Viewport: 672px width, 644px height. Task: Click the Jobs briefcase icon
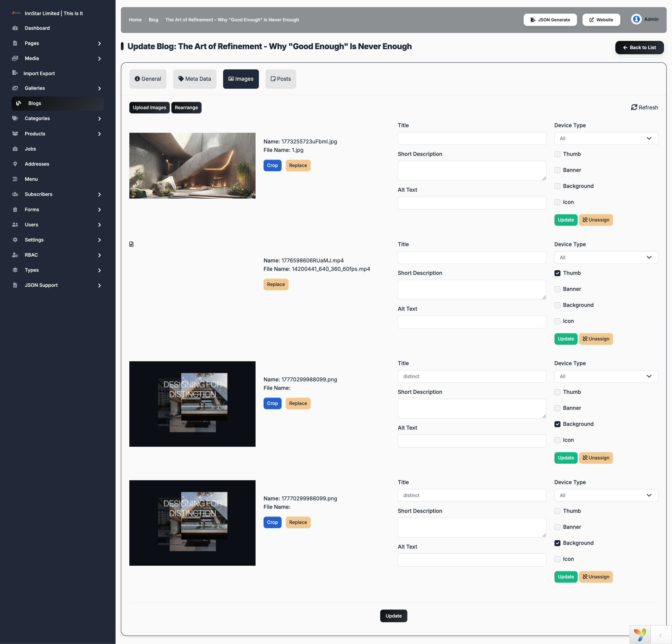15,149
